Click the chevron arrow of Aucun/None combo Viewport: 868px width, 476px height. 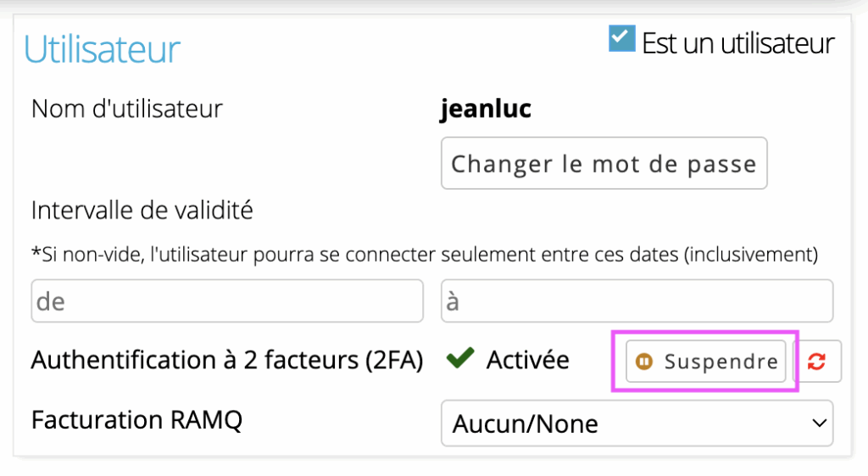820,423
